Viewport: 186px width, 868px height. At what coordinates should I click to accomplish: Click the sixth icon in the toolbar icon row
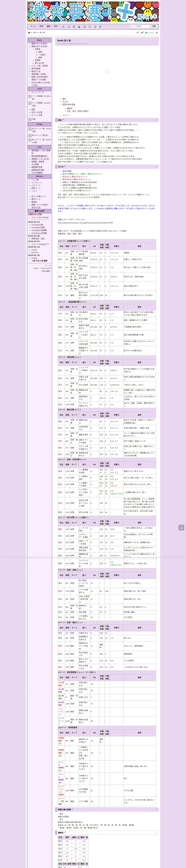coord(90,26)
